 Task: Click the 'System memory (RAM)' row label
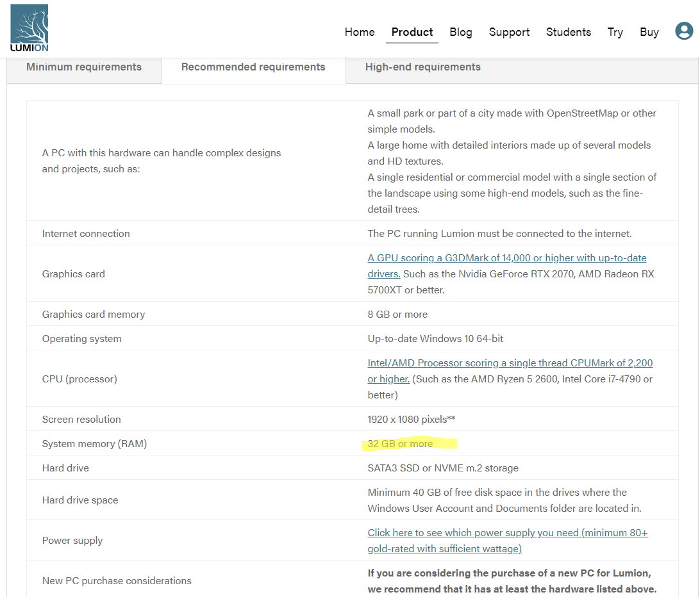(x=94, y=443)
